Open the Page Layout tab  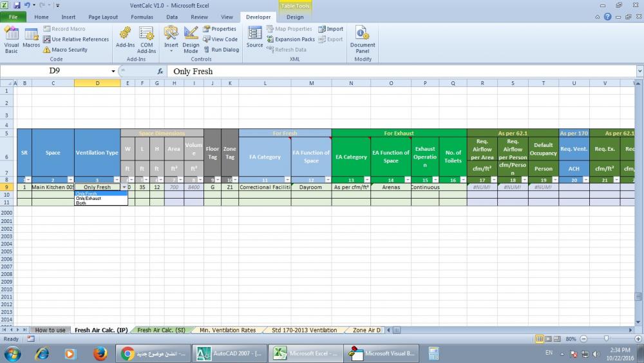(103, 17)
